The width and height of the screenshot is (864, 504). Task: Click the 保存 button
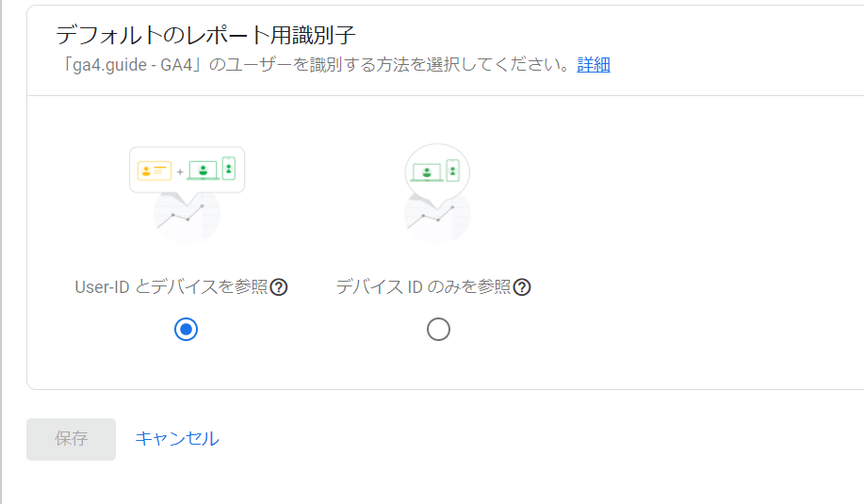71,439
